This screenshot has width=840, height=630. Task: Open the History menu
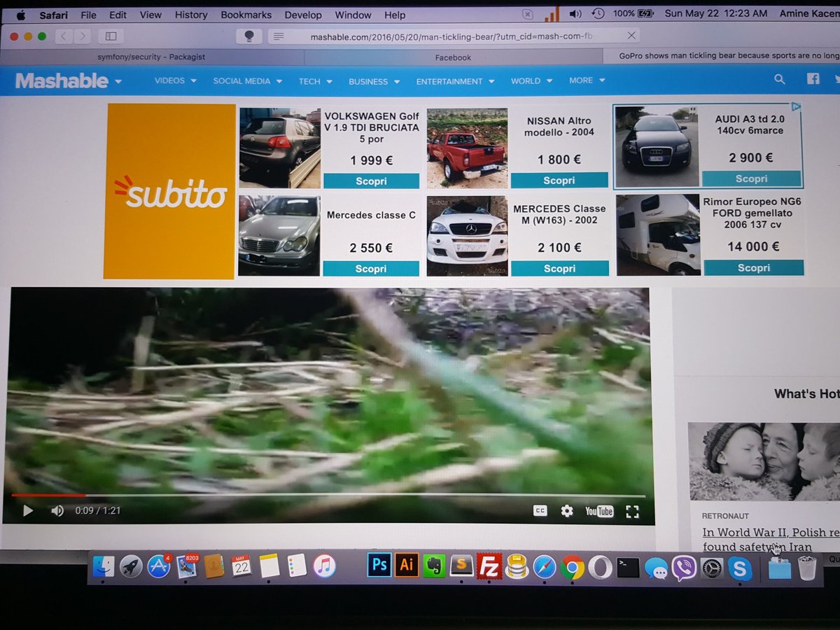191,15
